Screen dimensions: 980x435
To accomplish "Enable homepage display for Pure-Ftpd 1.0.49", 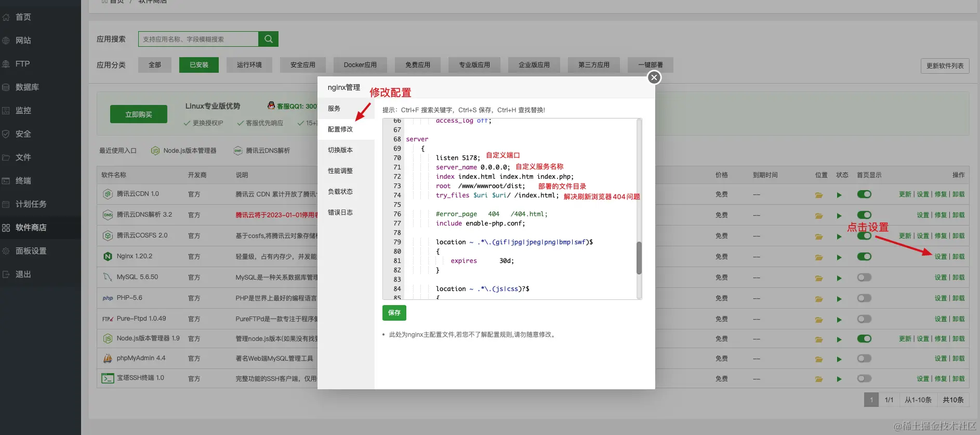I will (864, 319).
